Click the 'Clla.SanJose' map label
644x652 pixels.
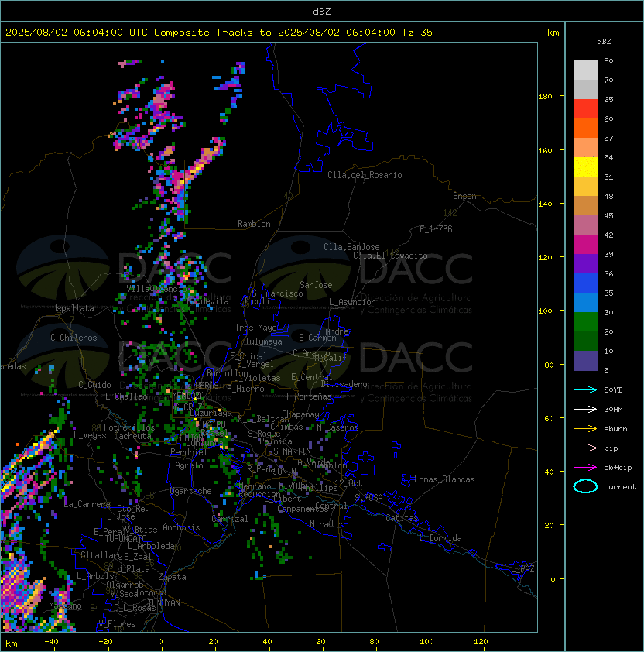coord(351,247)
